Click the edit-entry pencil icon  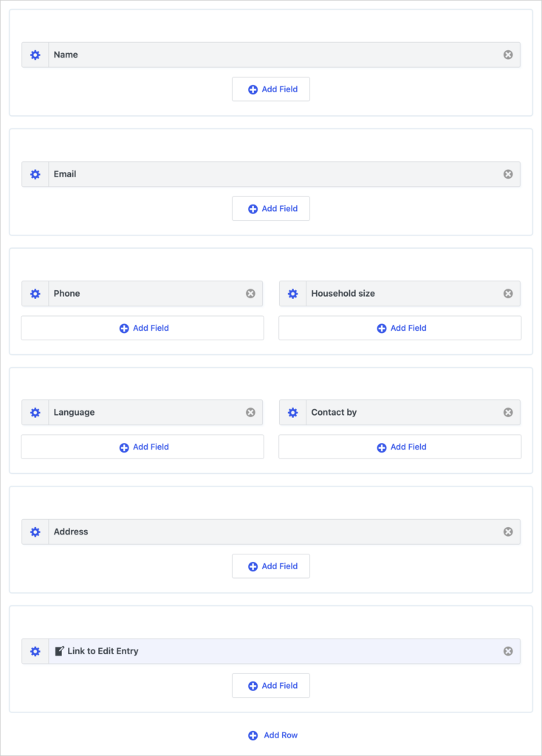59,651
